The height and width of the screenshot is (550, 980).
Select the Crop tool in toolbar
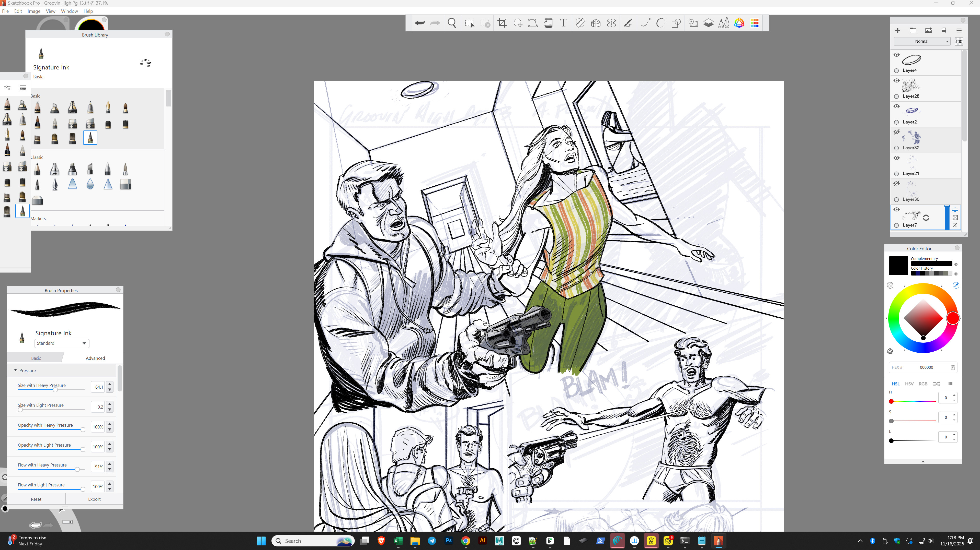pyautogui.click(x=502, y=23)
